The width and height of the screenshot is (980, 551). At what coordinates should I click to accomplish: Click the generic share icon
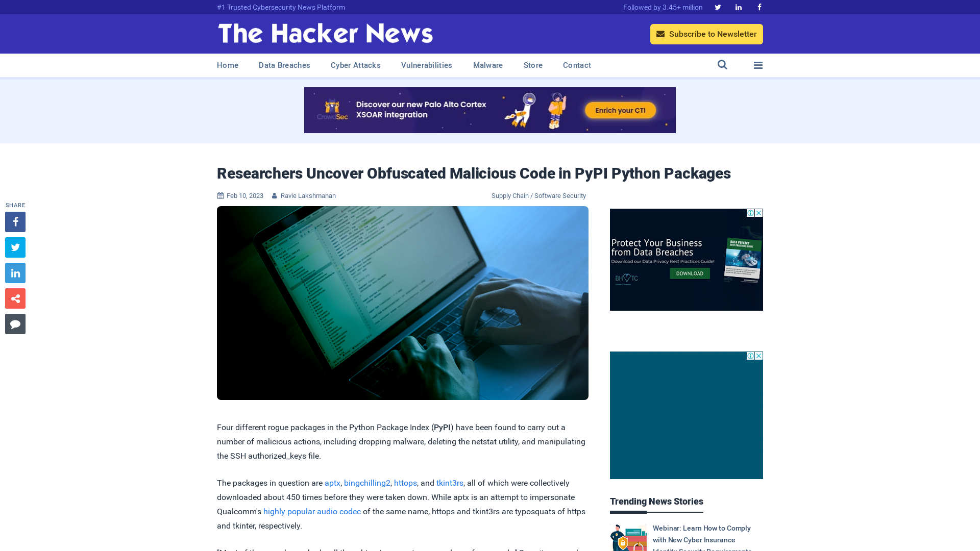15,298
